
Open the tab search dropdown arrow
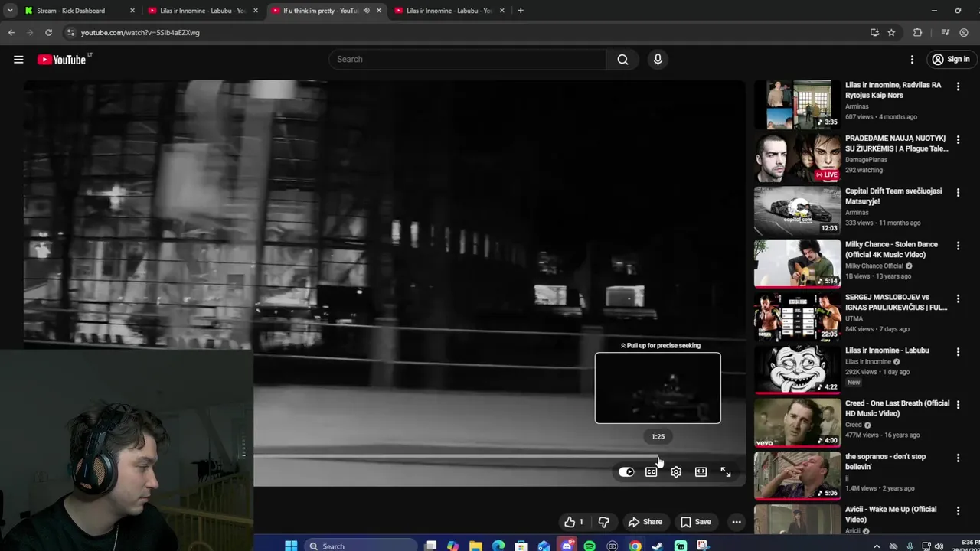pyautogui.click(x=10, y=11)
